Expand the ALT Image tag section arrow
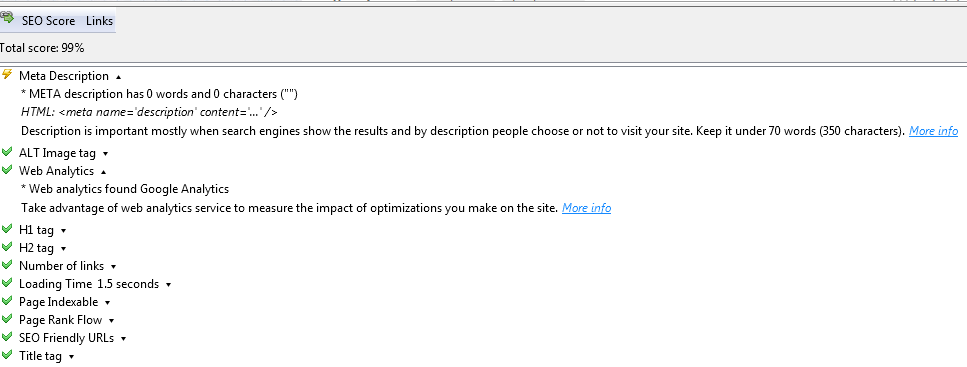 point(105,154)
